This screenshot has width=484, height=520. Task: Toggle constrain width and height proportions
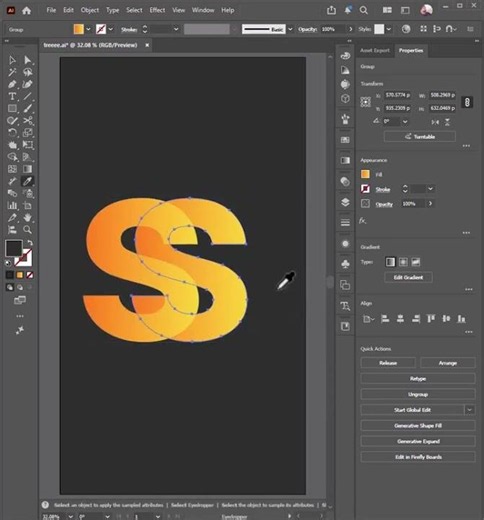coord(467,102)
